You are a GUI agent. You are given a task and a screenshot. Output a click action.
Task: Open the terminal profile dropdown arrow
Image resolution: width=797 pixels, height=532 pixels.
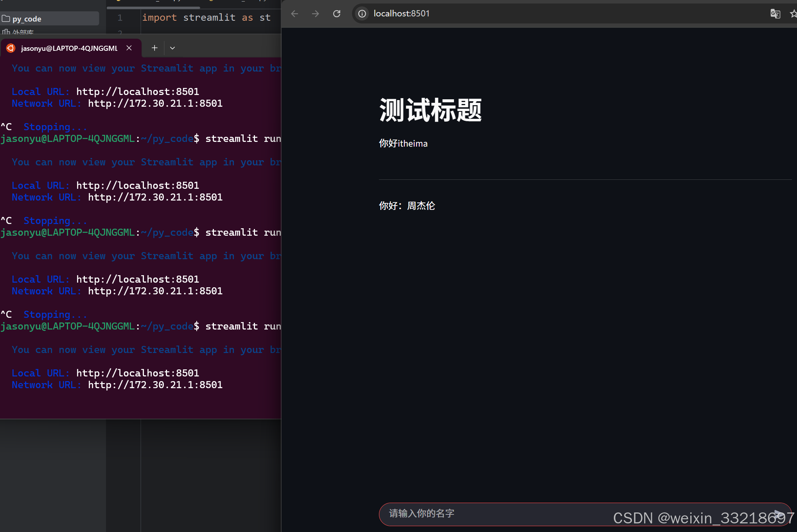point(172,48)
